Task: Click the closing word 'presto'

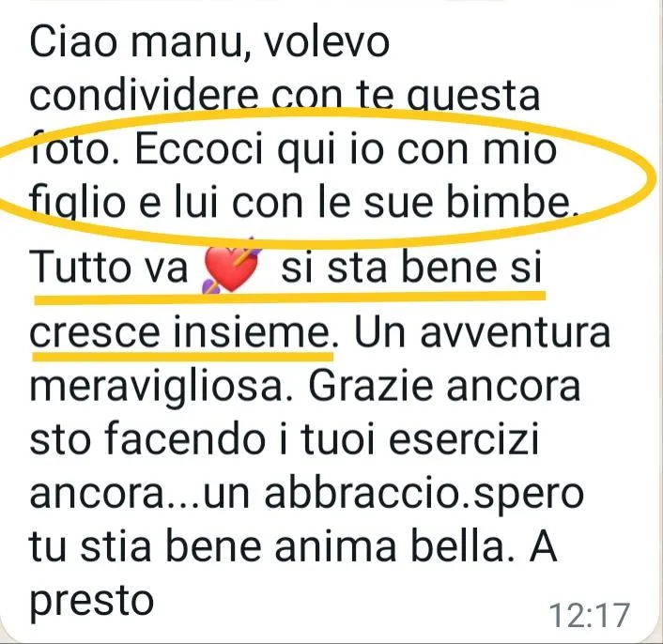Action: (91, 602)
